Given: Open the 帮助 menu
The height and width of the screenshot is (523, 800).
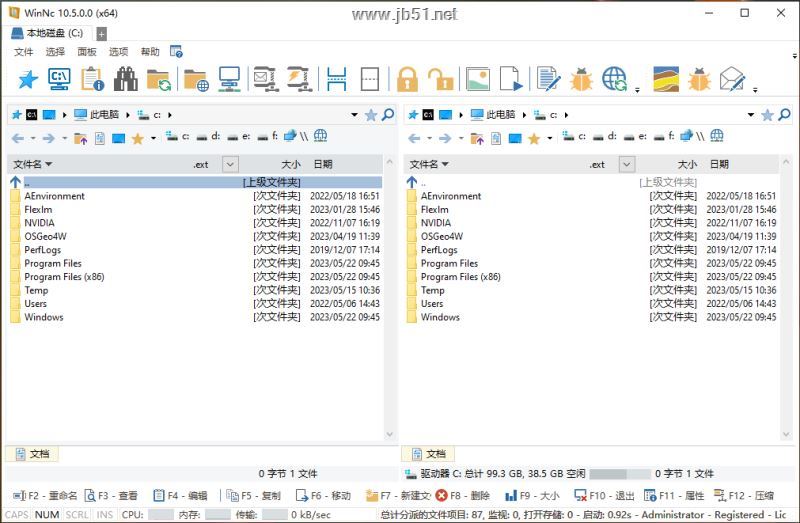Looking at the screenshot, I should tap(150, 52).
